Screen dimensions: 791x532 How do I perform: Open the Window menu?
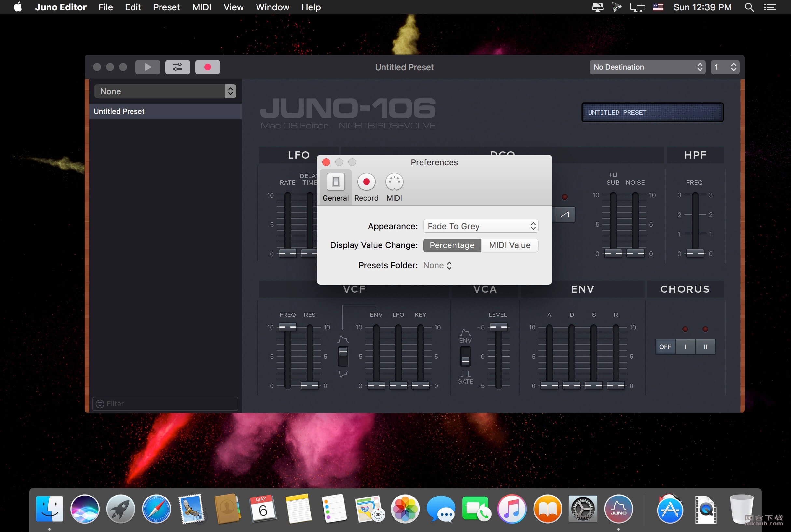pyautogui.click(x=272, y=7)
